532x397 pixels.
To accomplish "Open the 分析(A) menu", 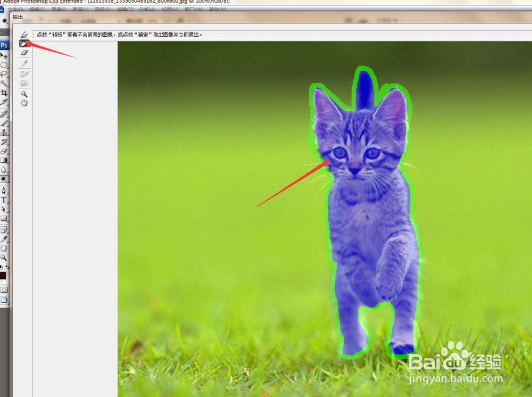I will point(147,9).
